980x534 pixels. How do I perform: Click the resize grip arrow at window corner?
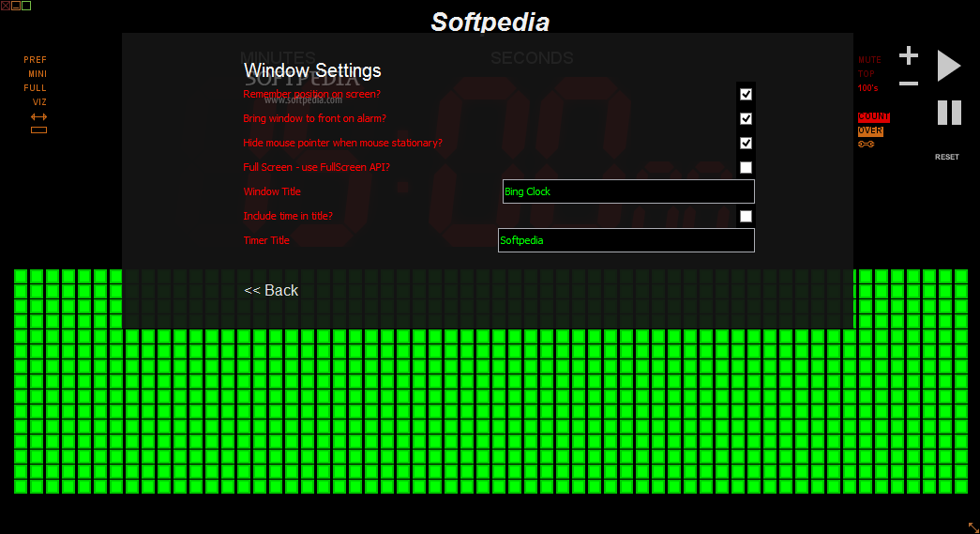tap(973, 527)
